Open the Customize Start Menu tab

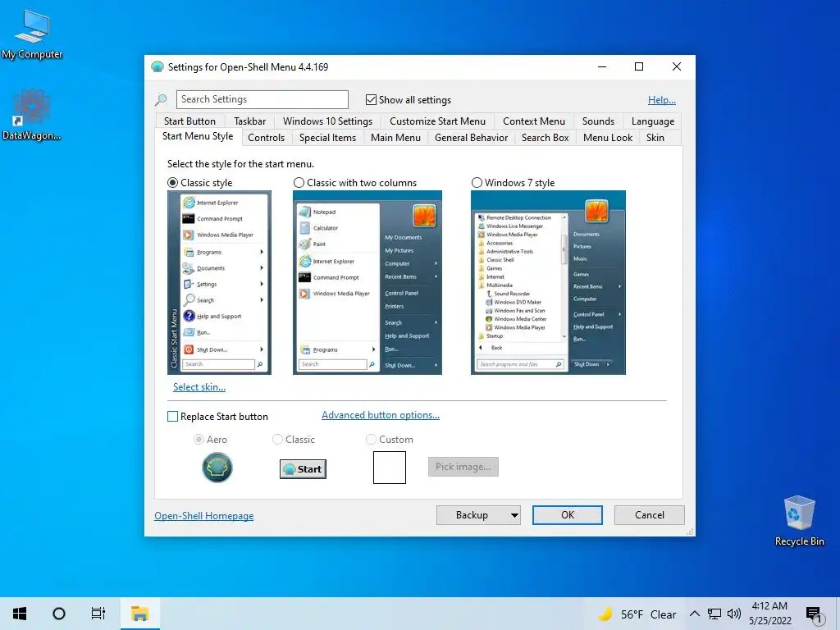pyautogui.click(x=438, y=121)
